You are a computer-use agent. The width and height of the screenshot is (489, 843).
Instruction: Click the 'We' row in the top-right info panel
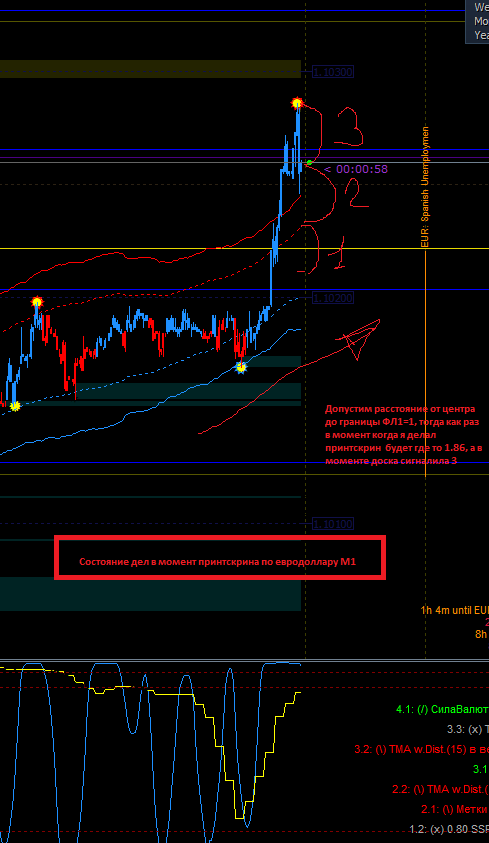pyautogui.click(x=481, y=8)
